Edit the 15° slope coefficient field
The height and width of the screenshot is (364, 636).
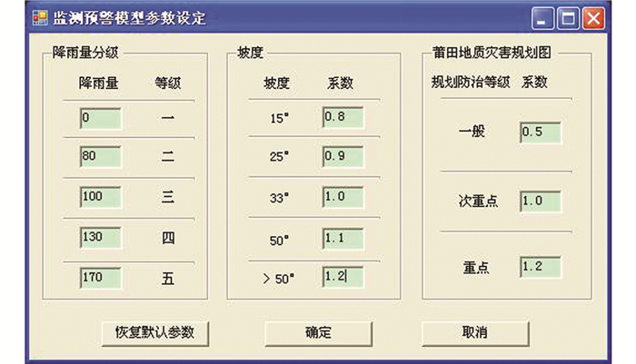tap(343, 117)
